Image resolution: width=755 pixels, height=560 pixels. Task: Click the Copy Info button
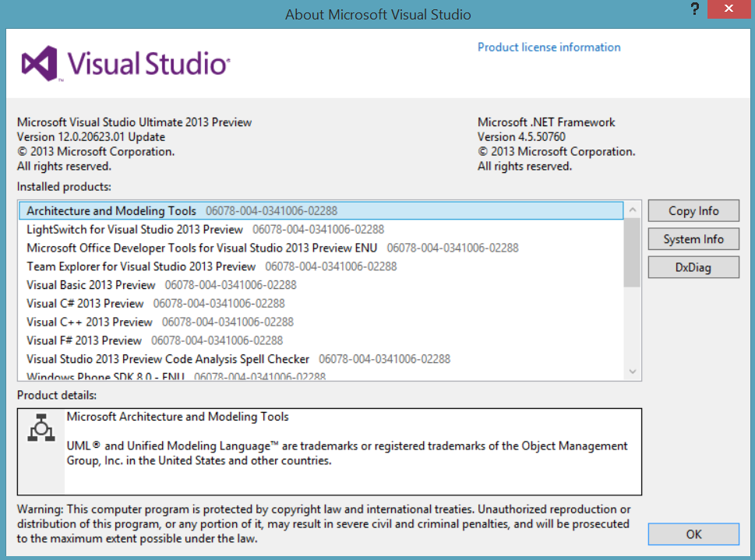(x=693, y=211)
